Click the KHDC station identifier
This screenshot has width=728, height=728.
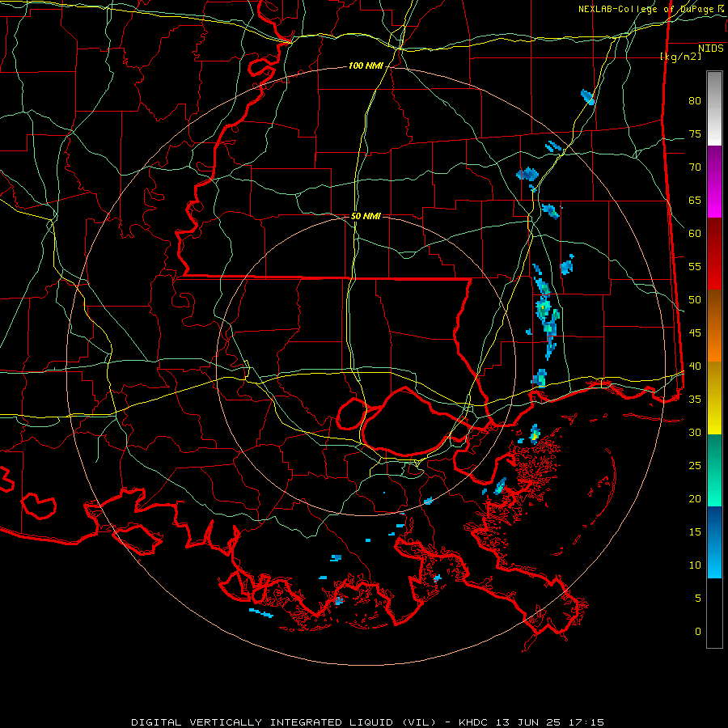click(474, 722)
